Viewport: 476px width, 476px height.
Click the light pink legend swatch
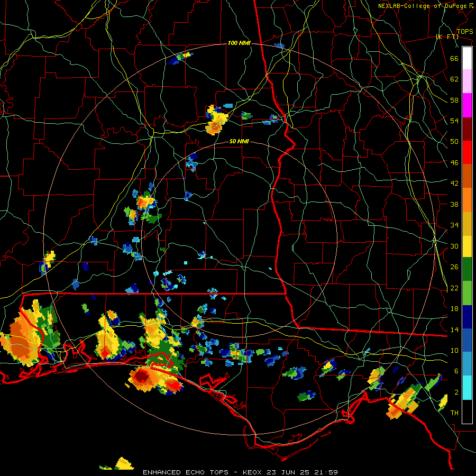467,81
